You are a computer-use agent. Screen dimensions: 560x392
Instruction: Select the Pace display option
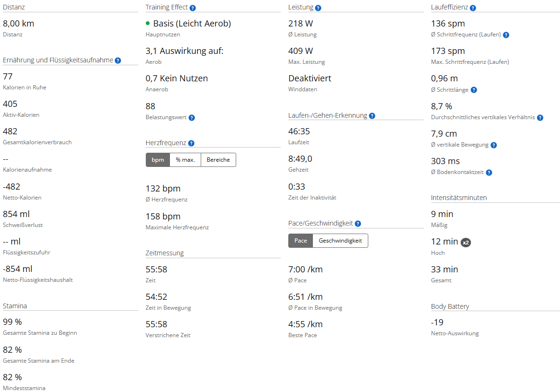[301, 241]
